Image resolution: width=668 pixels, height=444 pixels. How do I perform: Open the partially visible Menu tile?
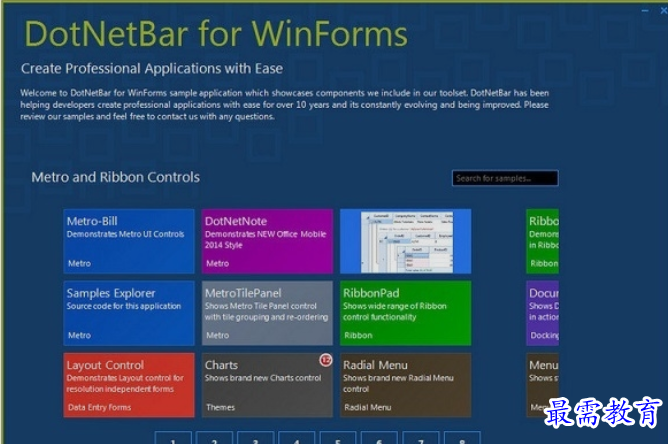click(x=542, y=385)
